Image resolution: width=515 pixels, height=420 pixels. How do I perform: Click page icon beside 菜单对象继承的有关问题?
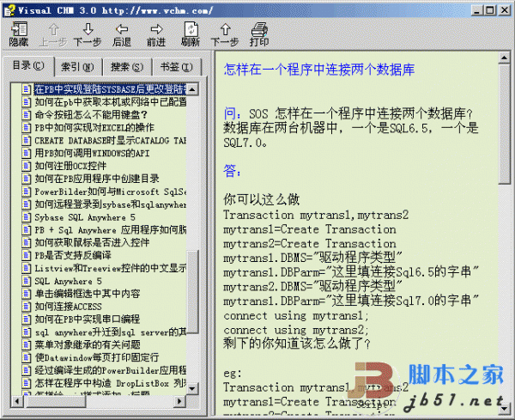point(27,344)
